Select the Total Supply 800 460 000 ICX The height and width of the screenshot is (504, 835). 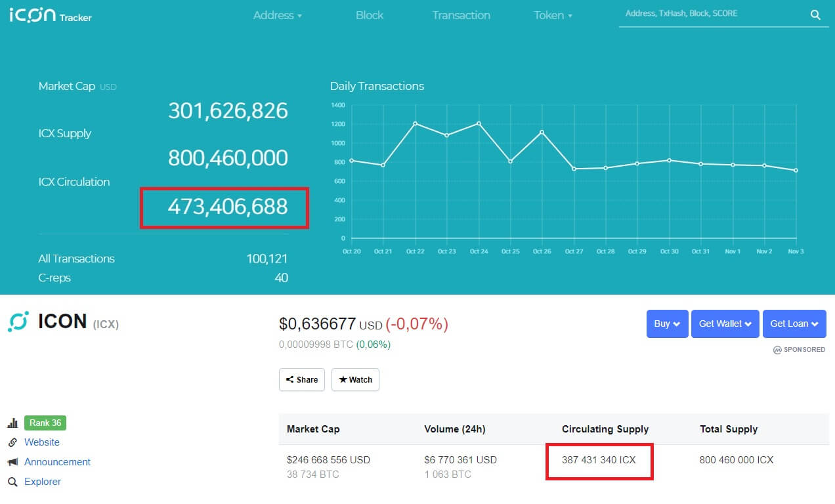coord(737,460)
